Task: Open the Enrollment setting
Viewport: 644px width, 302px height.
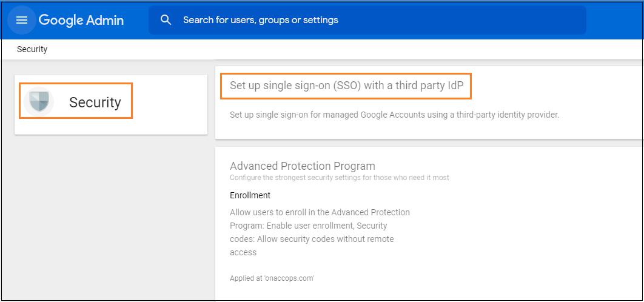Action: coord(250,195)
